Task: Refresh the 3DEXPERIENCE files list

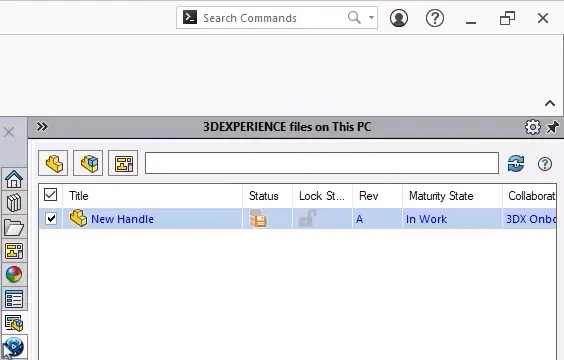Action: [x=516, y=164]
